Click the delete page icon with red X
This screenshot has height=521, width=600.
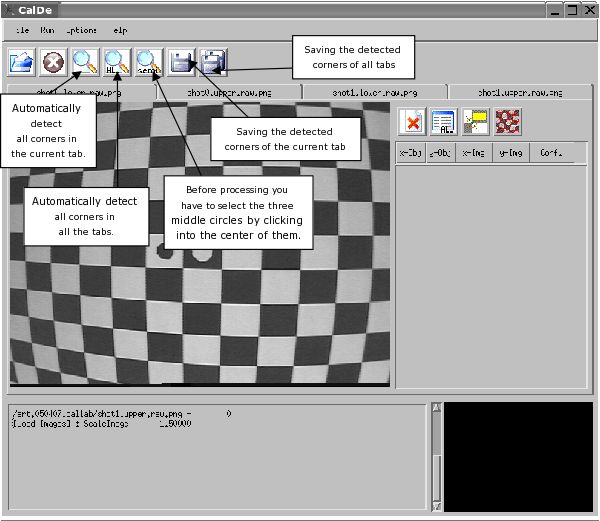[412, 122]
